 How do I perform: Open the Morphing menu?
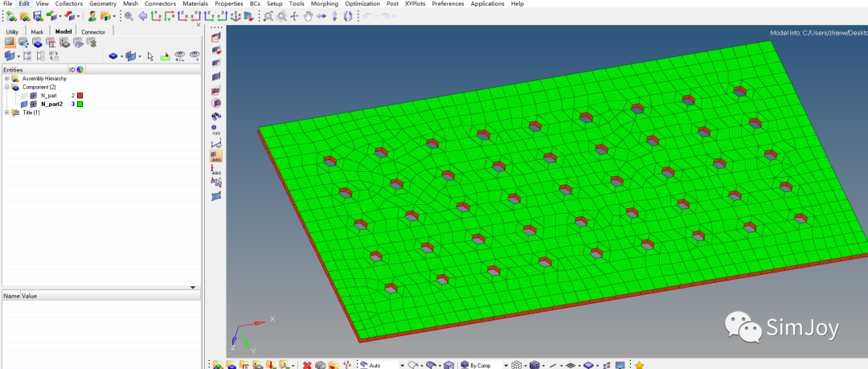(x=325, y=3)
